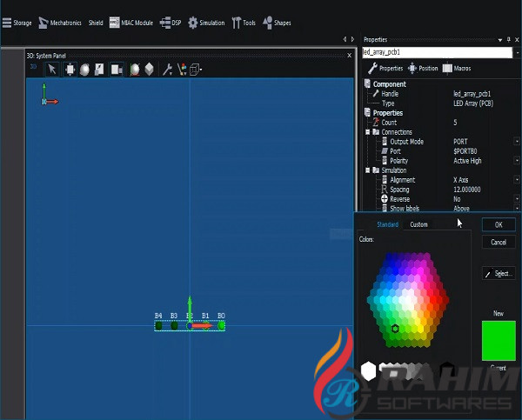Click the axis orientation gizmo in viewport
This screenshot has height=420, width=522.
coord(50,95)
